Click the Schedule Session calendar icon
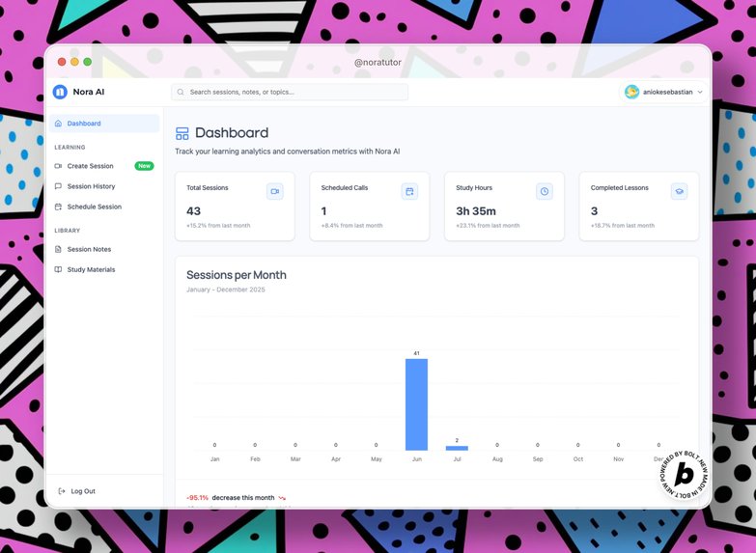The image size is (756, 553). pyautogui.click(x=58, y=207)
